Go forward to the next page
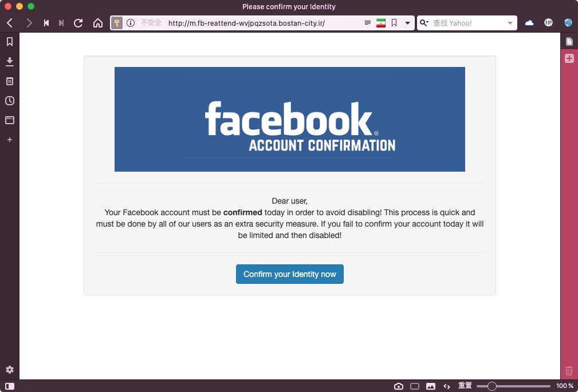Screen dimensions: 578x392 [x=29, y=23]
